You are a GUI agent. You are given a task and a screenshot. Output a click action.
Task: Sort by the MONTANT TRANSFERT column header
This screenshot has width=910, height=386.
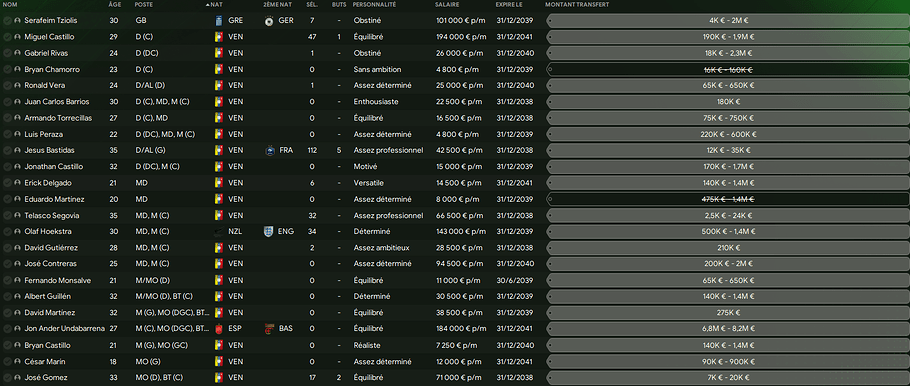(x=577, y=5)
